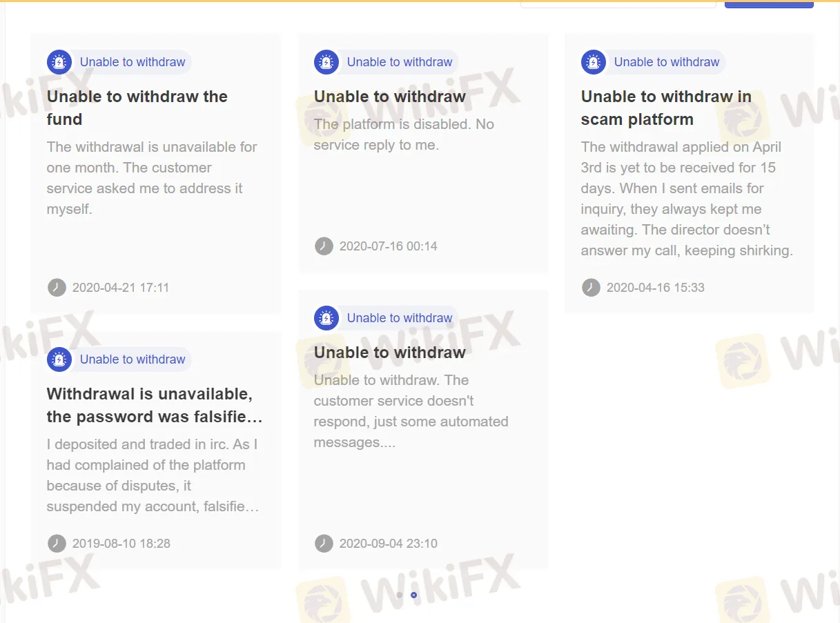Click the blue button at the top right

[768, 3]
